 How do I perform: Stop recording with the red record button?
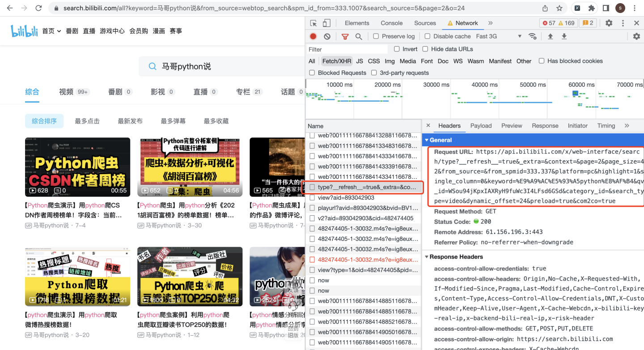[x=313, y=36]
